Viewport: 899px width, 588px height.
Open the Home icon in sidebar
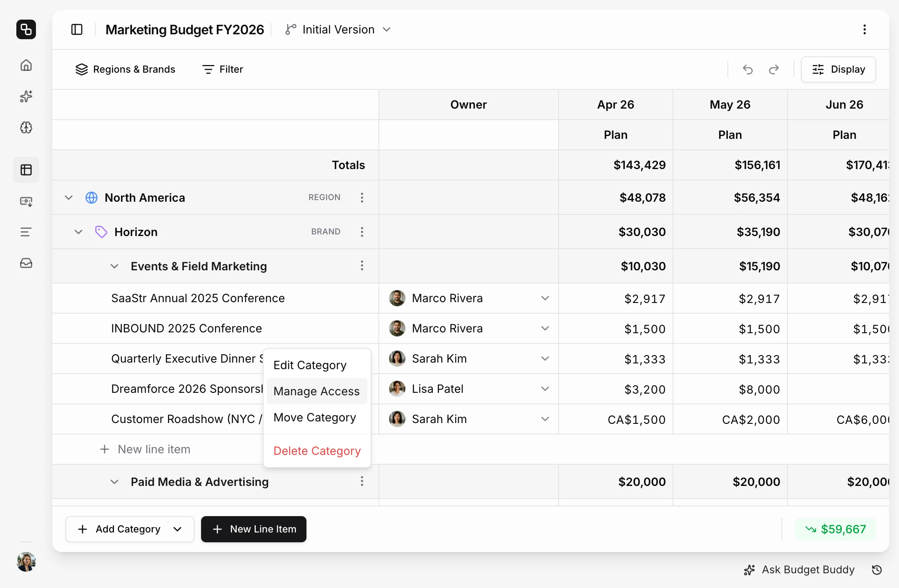(x=26, y=65)
